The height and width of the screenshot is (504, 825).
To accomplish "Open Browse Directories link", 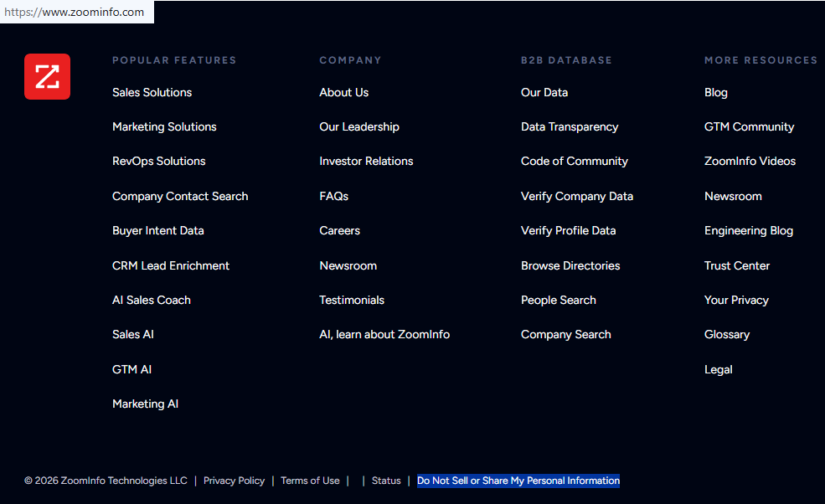I will click(x=570, y=265).
